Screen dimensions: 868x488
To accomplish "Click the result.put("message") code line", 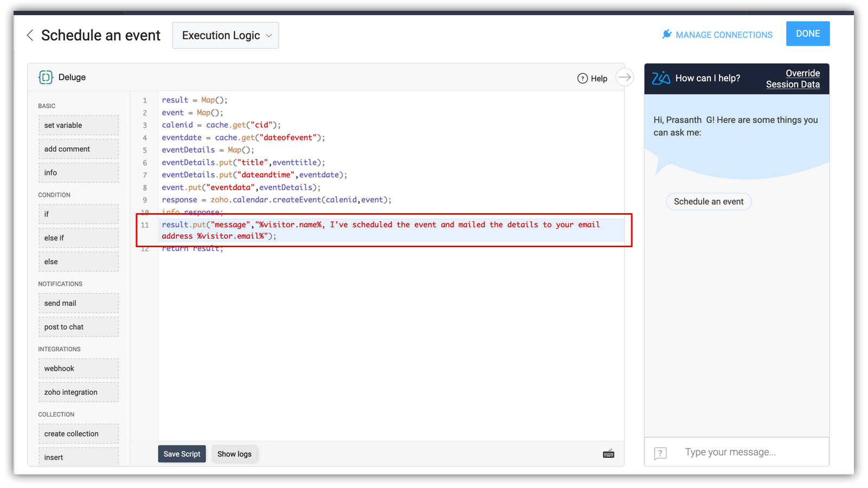I will coord(380,230).
